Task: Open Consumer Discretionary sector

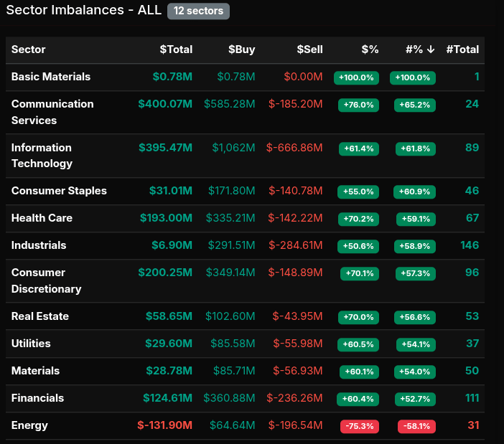Action: tap(46, 280)
